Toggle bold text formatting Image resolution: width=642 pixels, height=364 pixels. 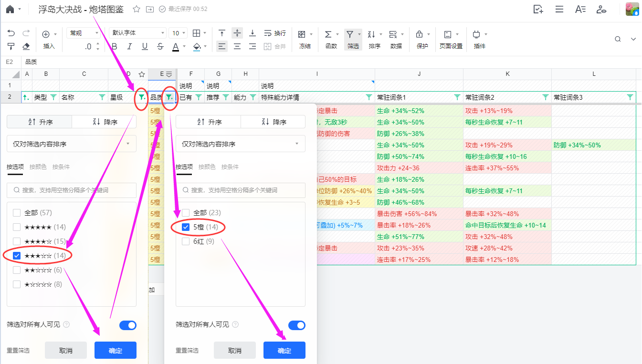coord(114,46)
